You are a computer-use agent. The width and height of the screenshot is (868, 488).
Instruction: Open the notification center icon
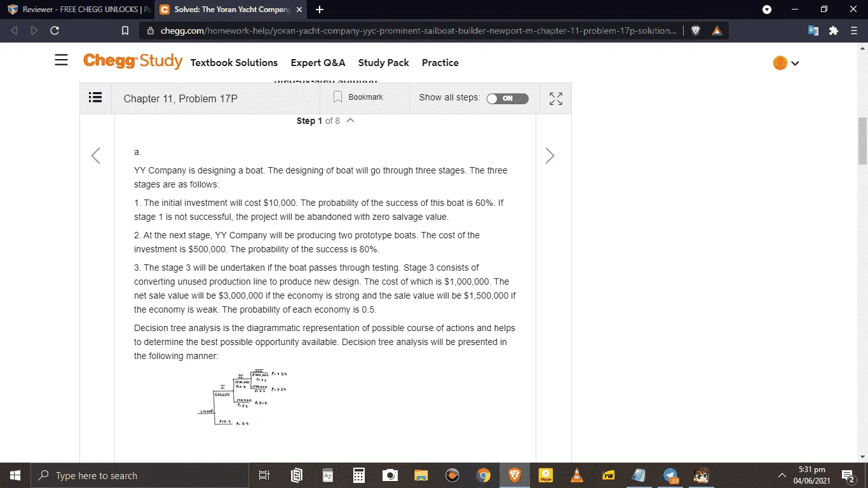(849, 475)
